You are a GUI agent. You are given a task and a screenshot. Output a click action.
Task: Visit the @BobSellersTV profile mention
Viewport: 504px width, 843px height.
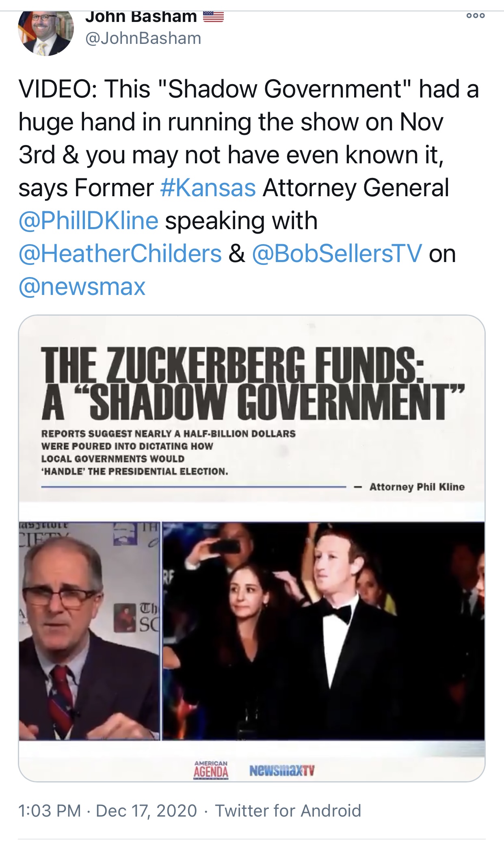337,254
